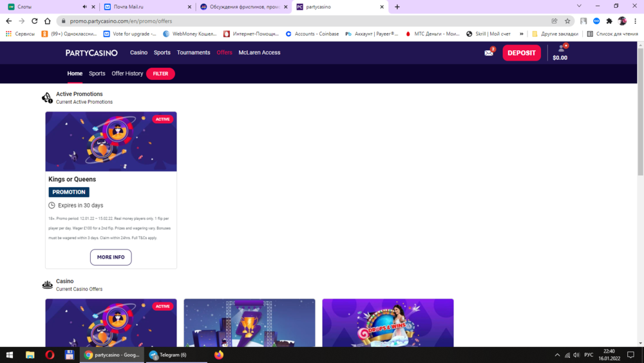Show hidden system tray icons
The height and width of the screenshot is (363, 644).
(557, 355)
